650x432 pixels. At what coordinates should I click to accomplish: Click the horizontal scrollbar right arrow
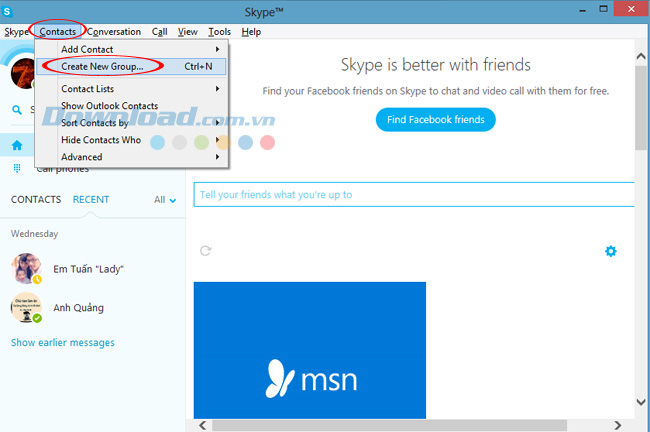[x=618, y=425]
